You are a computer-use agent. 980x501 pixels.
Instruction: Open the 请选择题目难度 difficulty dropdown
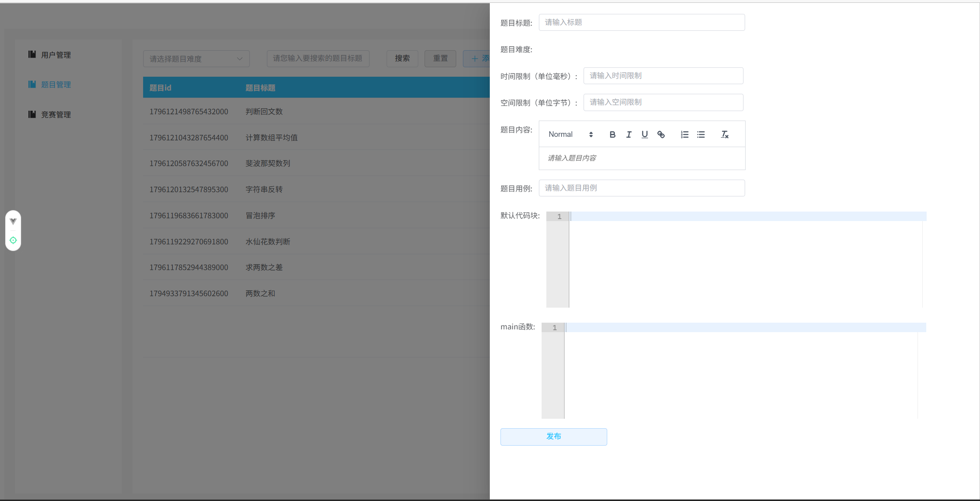click(x=196, y=59)
